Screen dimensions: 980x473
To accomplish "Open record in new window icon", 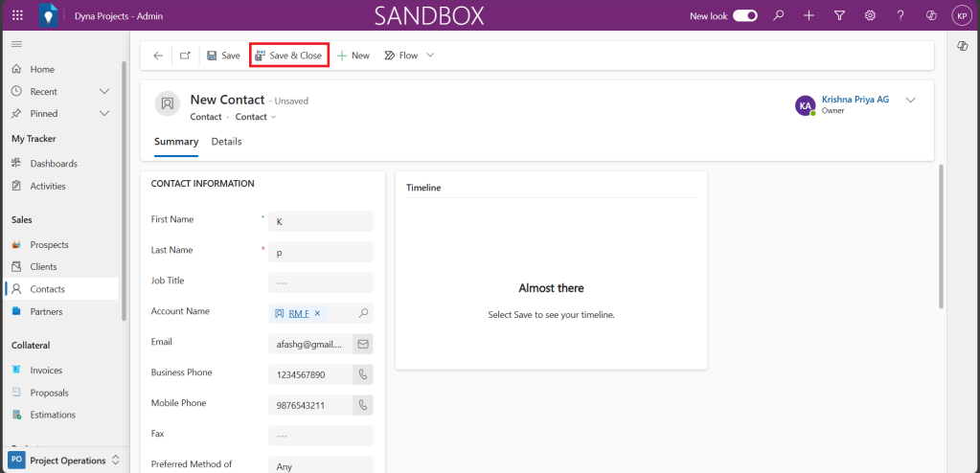I will coord(185,56).
